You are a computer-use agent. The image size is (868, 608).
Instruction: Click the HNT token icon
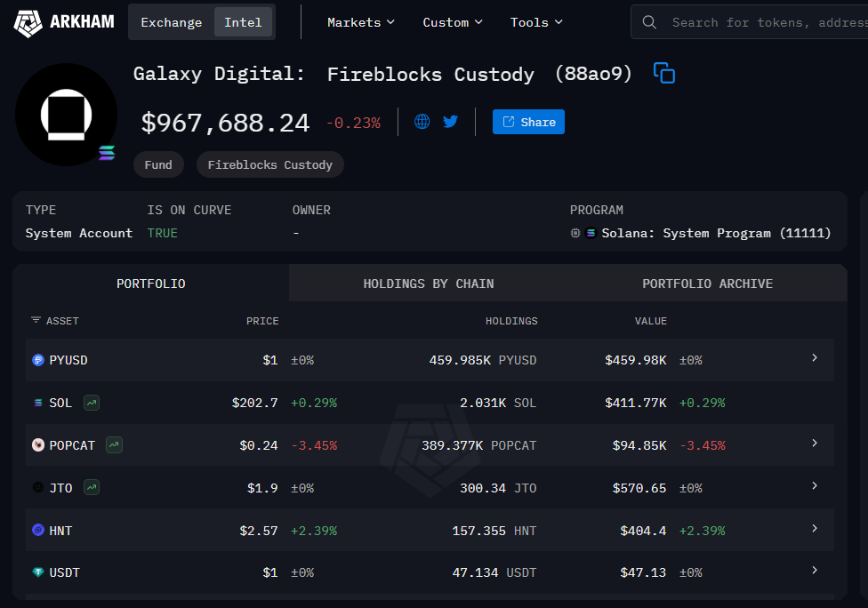(38, 531)
